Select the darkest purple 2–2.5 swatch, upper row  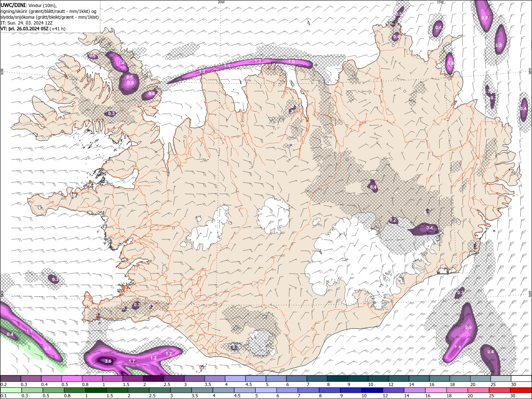153,379
